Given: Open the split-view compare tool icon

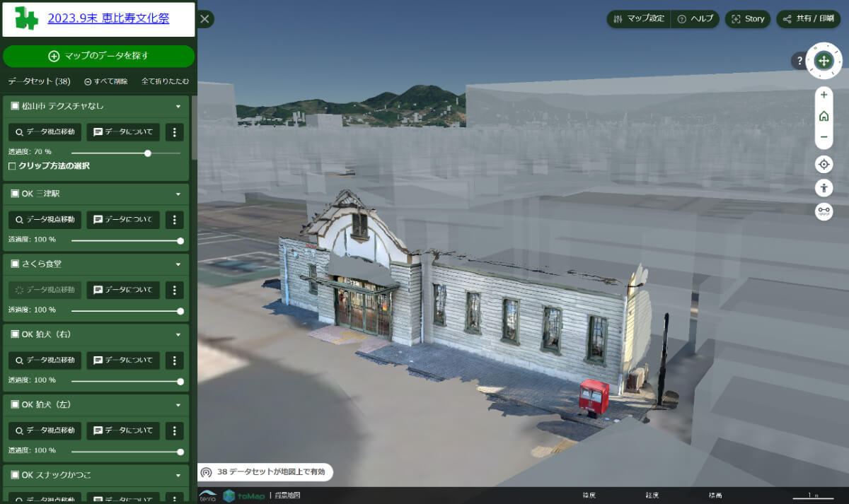Looking at the screenshot, I should point(824,211).
